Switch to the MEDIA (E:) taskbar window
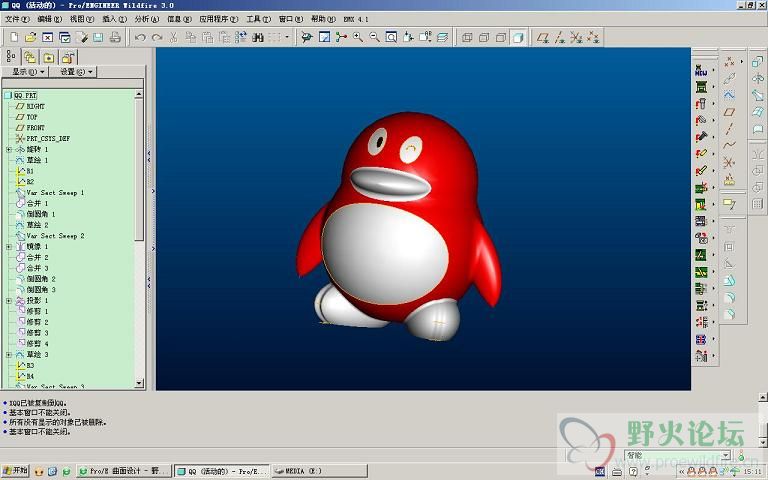 click(x=319, y=471)
